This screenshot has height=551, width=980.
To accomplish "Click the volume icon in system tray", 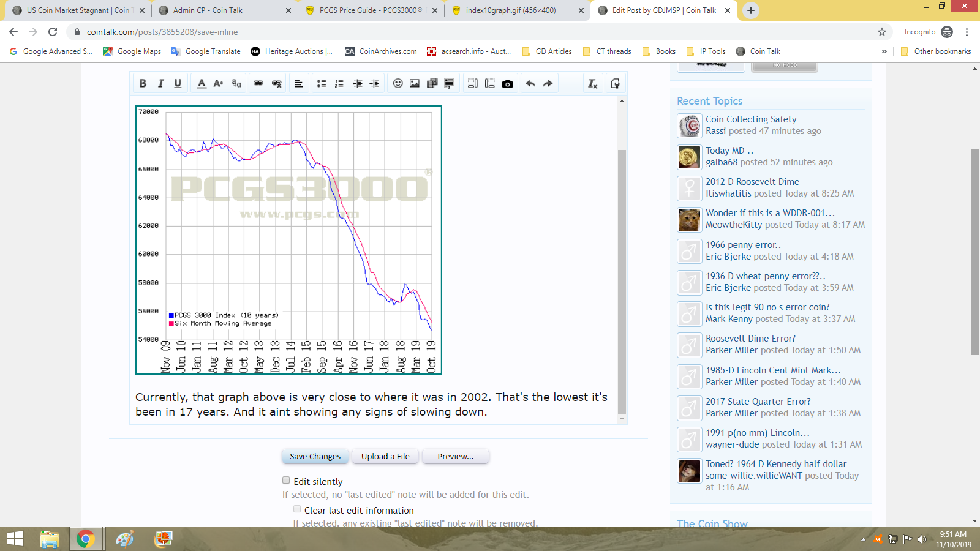I will point(922,539).
